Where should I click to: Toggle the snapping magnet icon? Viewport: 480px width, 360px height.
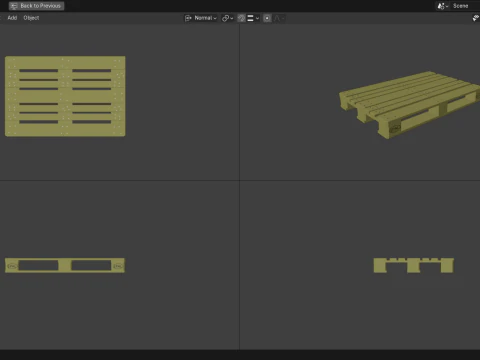pos(242,18)
